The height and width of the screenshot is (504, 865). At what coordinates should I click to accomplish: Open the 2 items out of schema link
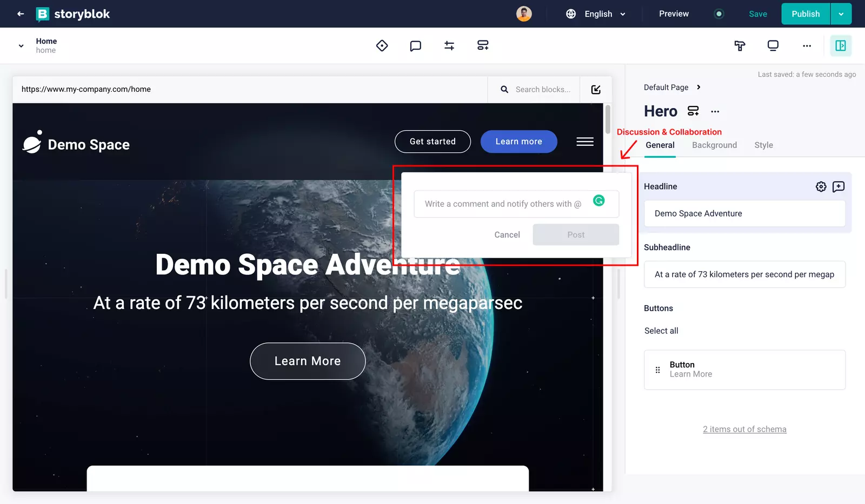click(744, 429)
